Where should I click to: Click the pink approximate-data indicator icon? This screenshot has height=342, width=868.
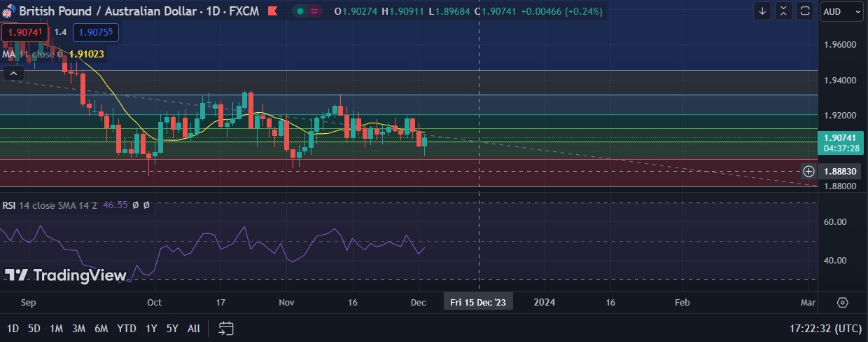tap(315, 11)
